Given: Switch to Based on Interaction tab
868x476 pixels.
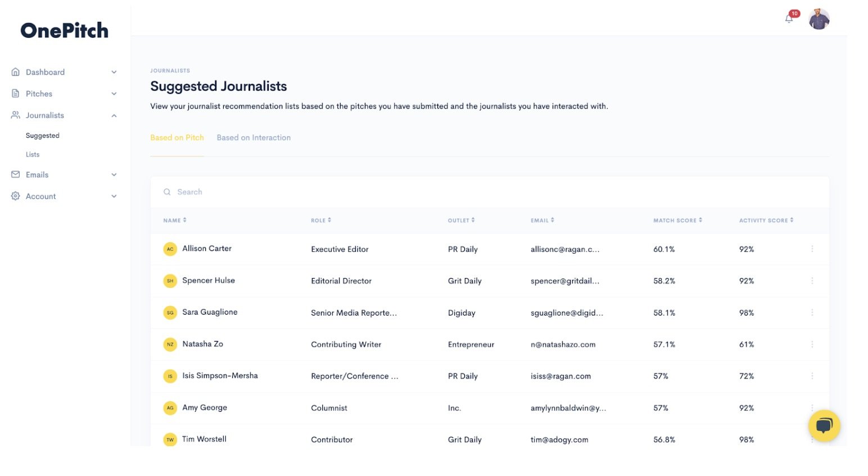Looking at the screenshot, I should coord(254,137).
